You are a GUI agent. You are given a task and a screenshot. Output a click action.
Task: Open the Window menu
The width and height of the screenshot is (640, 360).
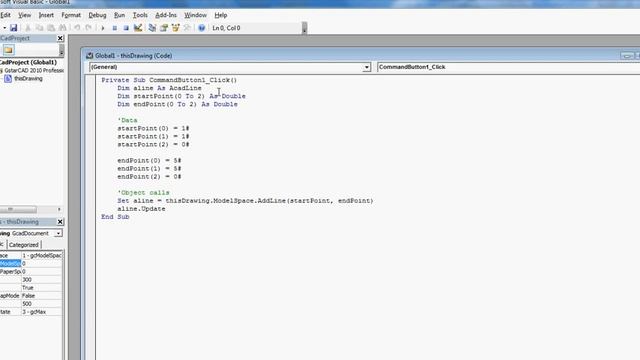195,15
